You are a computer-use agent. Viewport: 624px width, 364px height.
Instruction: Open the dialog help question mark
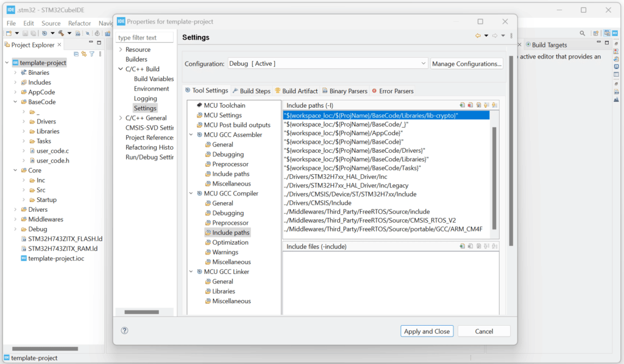tap(124, 331)
